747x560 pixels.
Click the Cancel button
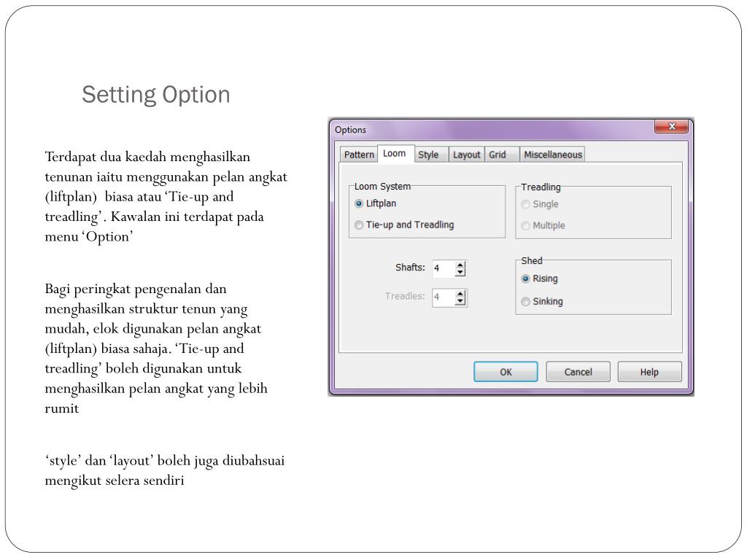tap(578, 371)
